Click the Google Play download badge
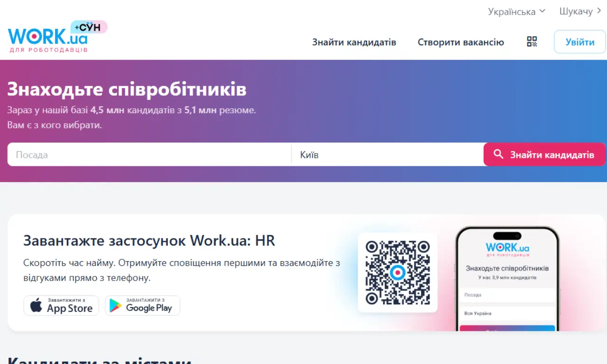This screenshot has height=364, width=607. click(142, 305)
